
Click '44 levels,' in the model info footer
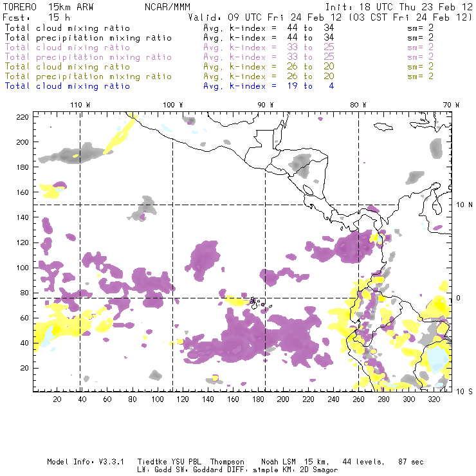point(363,462)
